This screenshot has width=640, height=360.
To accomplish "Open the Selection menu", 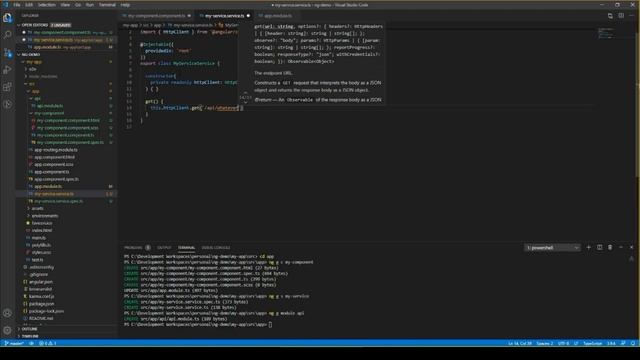I will pos(47,5).
